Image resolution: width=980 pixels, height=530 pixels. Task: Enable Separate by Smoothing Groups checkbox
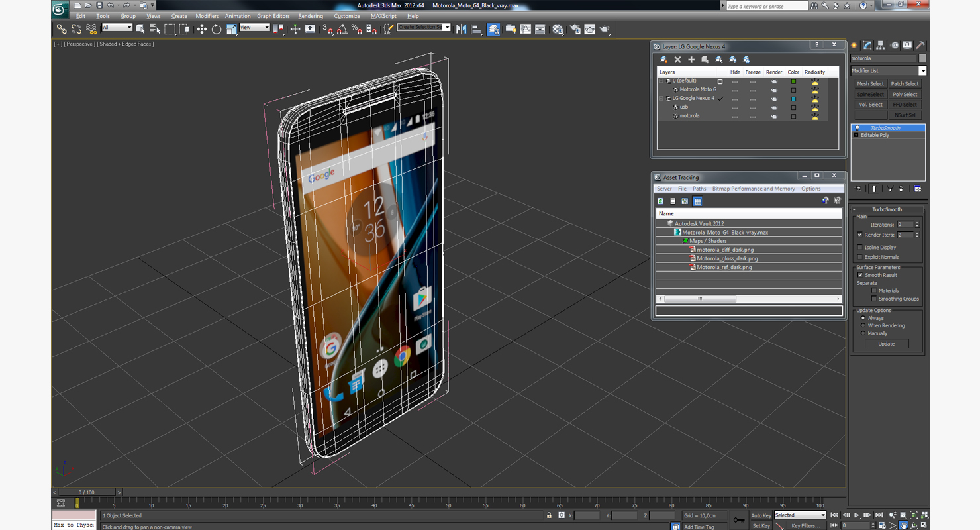pyautogui.click(x=874, y=299)
